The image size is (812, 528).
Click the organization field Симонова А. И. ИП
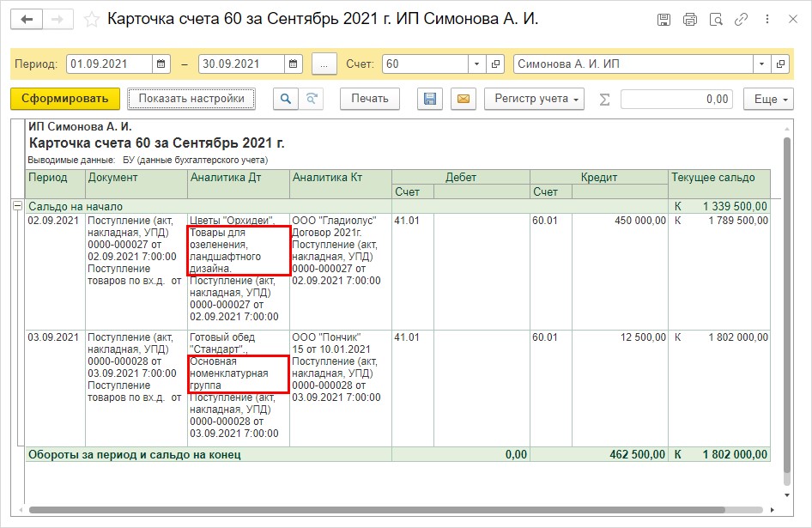(633, 64)
